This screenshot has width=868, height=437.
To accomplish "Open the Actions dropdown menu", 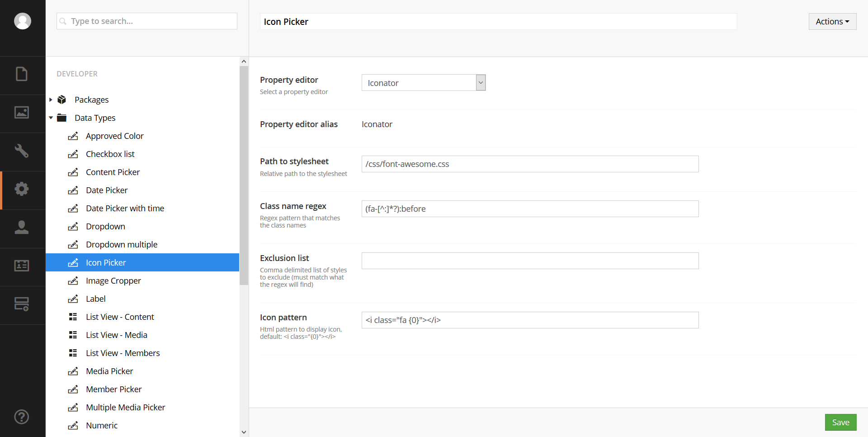I will pyautogui.click(x=832, y=21).
